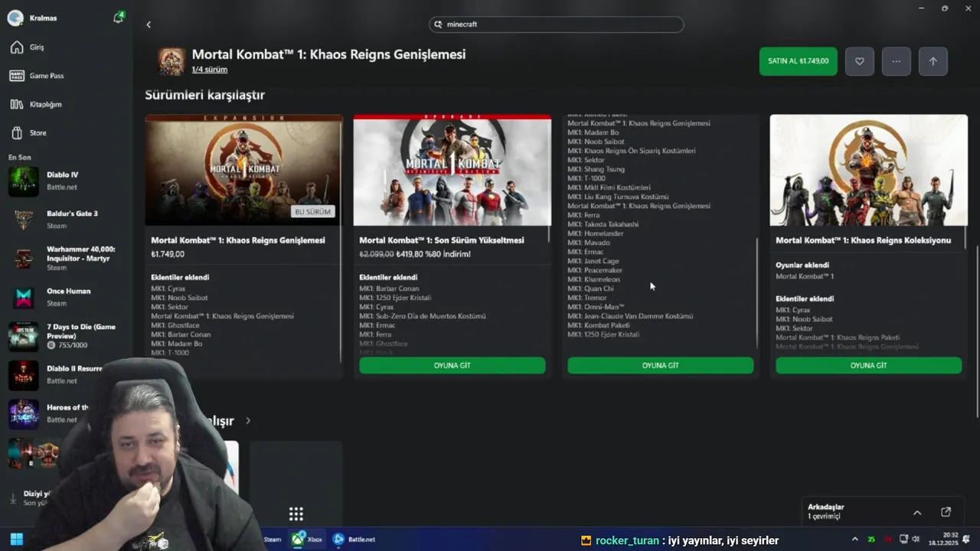Image resolution: width=980 pixels, height=551 pixels.
Task: Collapse the Arkadaşlar panel chevron
Action: coord(917,512)
